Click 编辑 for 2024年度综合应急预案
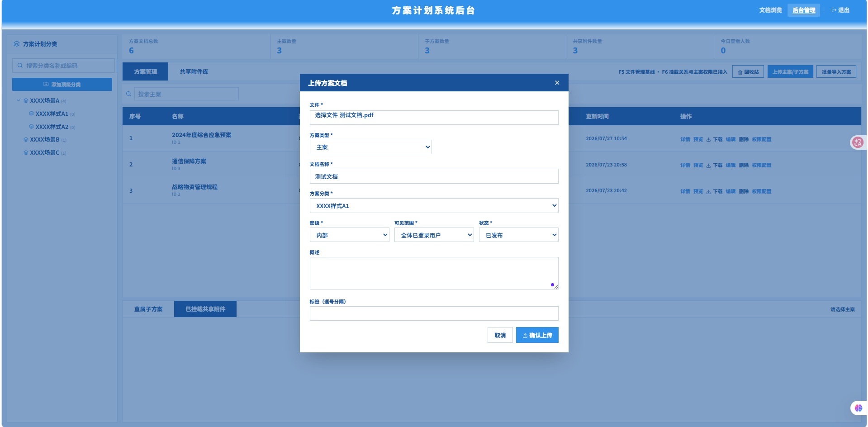Image resolution: width=868 pixels, height=427 pixels. [x=730, y=139]
